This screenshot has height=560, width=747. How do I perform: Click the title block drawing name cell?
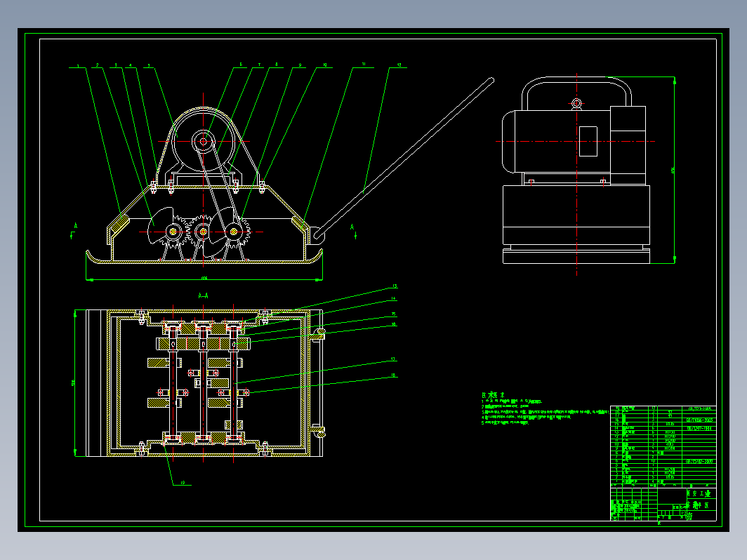[701, 505]
